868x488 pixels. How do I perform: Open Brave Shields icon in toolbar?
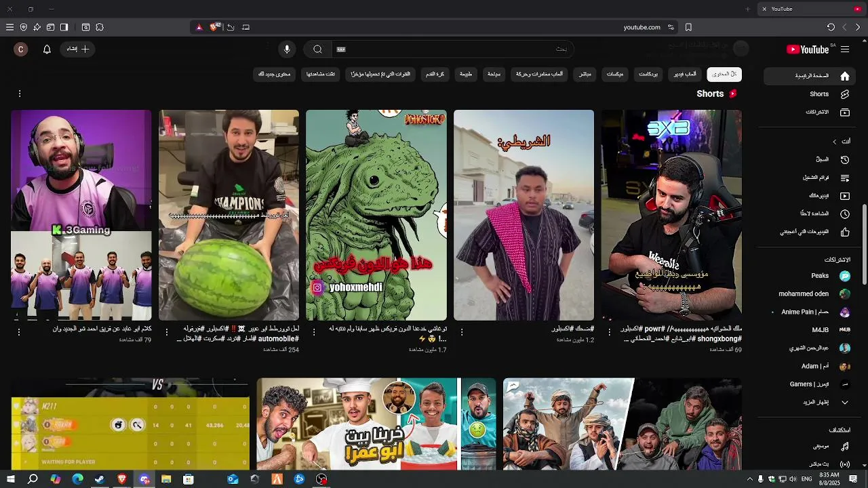(23, 27)
